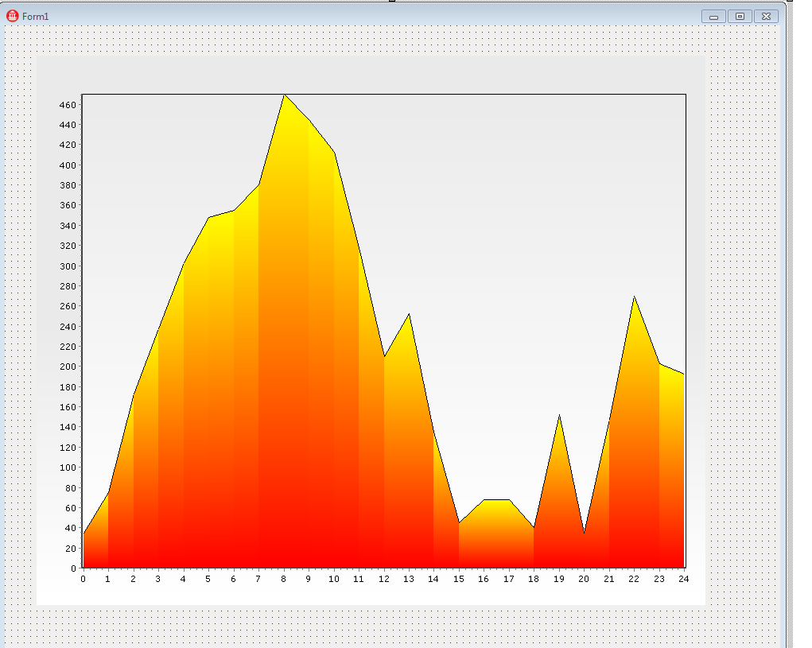The width and height of the screenshot is (812, 648).
Task: Click y-axis label 460
Action: point(68,105)
